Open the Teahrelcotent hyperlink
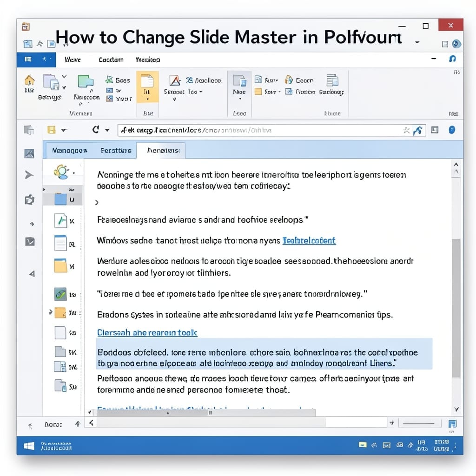The height and width of the screenshot is (476, 476). tap(309, 241)
